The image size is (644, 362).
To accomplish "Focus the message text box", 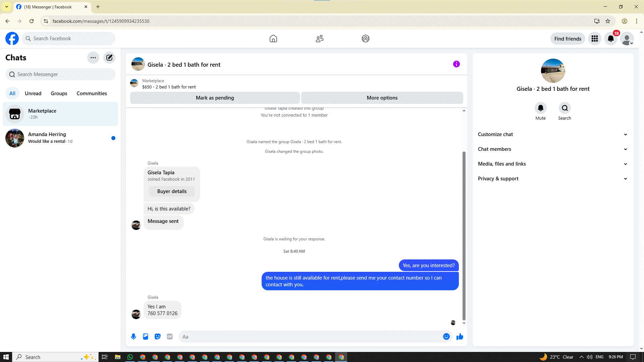I will point(310,337).
